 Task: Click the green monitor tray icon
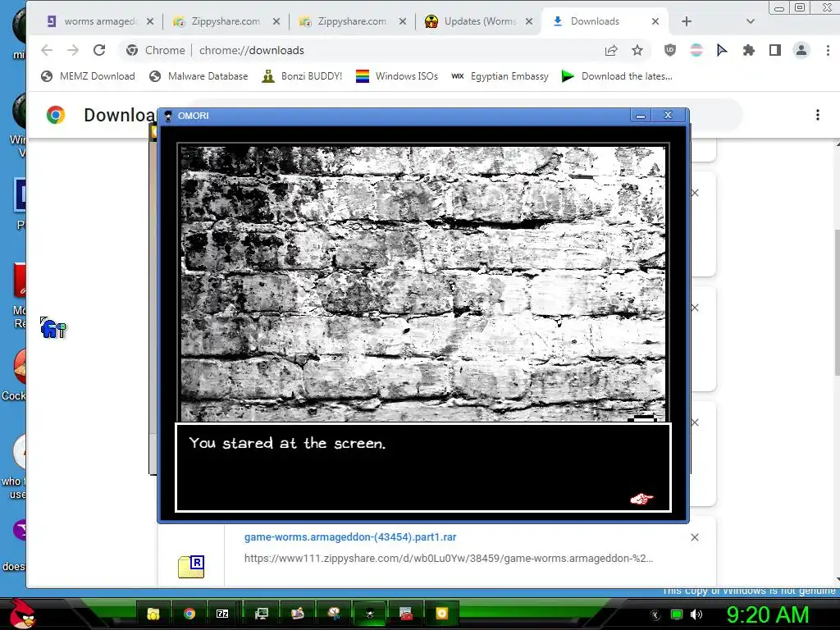coord(677,614)
